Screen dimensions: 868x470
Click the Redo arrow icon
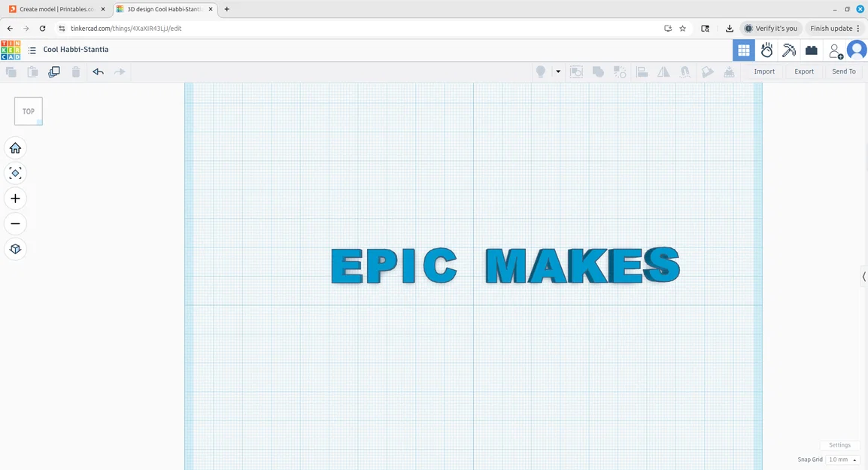point(120,72)
